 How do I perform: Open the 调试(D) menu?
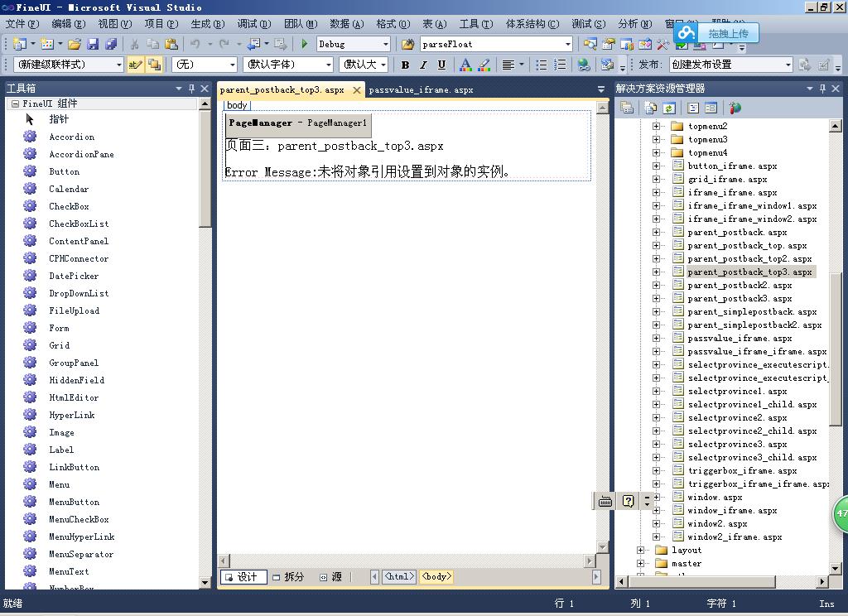pos(252,24)
